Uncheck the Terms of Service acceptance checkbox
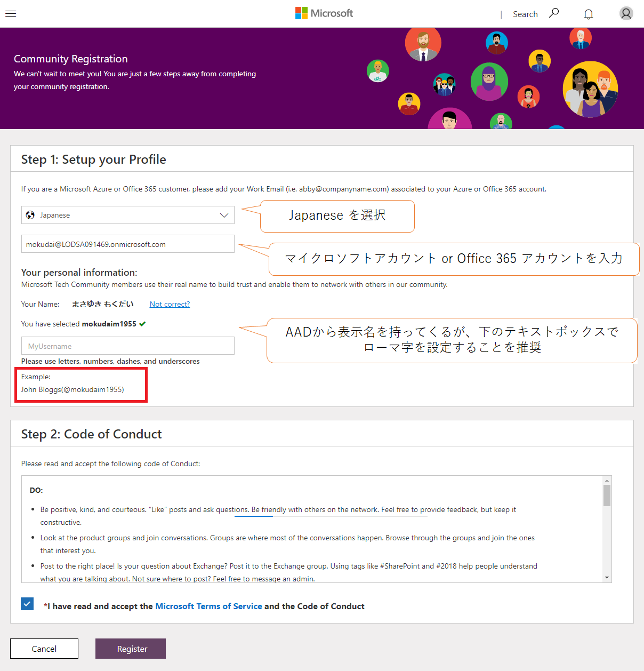 pyautogui.click(x=27, y=604)
